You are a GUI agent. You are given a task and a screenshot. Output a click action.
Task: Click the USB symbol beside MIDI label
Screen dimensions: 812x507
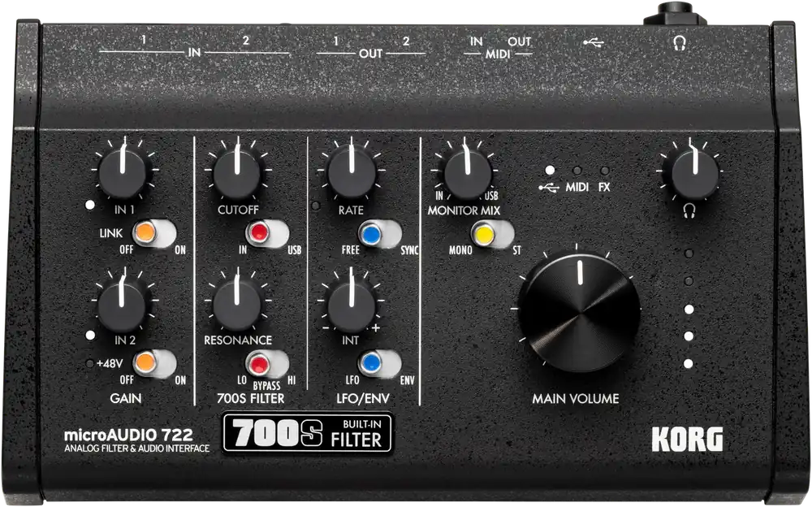pos(549,187)
